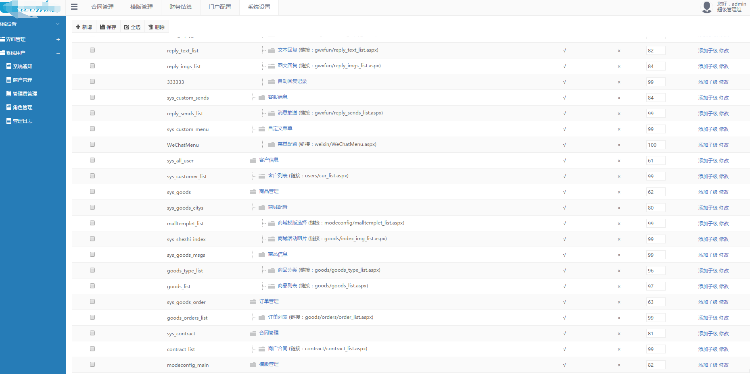Toggle the hamburger sidebar menu icon
This screenshot has width=750, height=374.
click(74, 7)
